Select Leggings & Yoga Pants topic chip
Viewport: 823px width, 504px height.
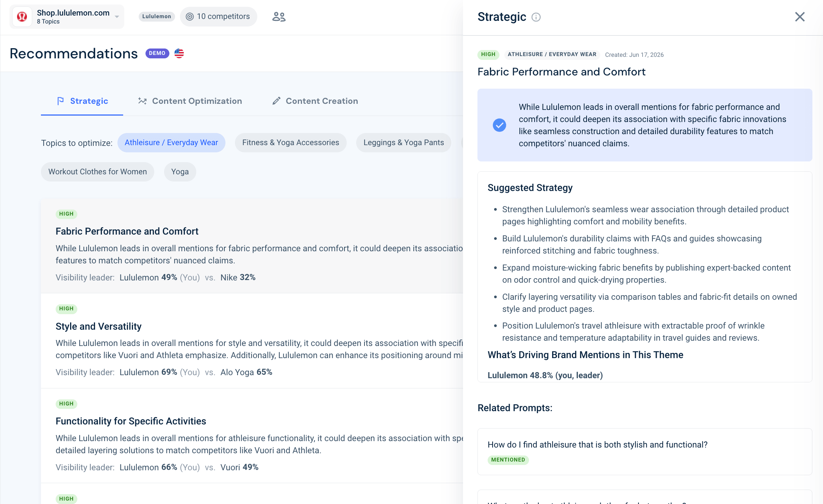404,143
